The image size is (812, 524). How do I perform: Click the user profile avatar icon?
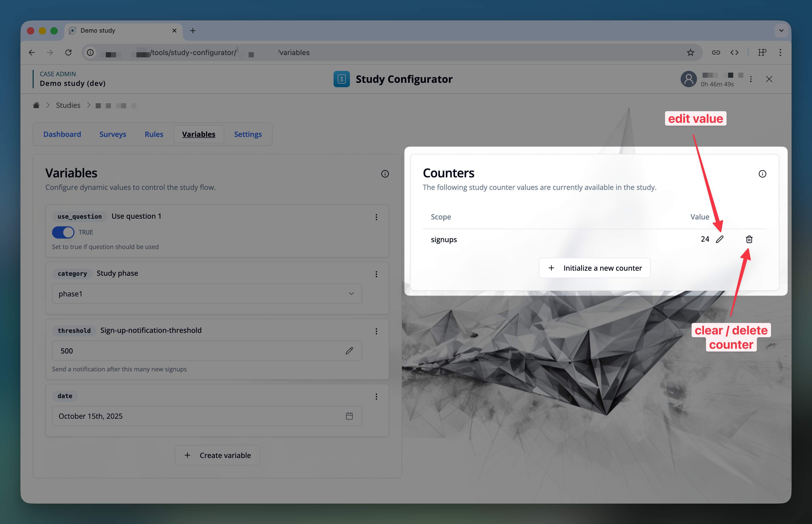coord(688,79)
